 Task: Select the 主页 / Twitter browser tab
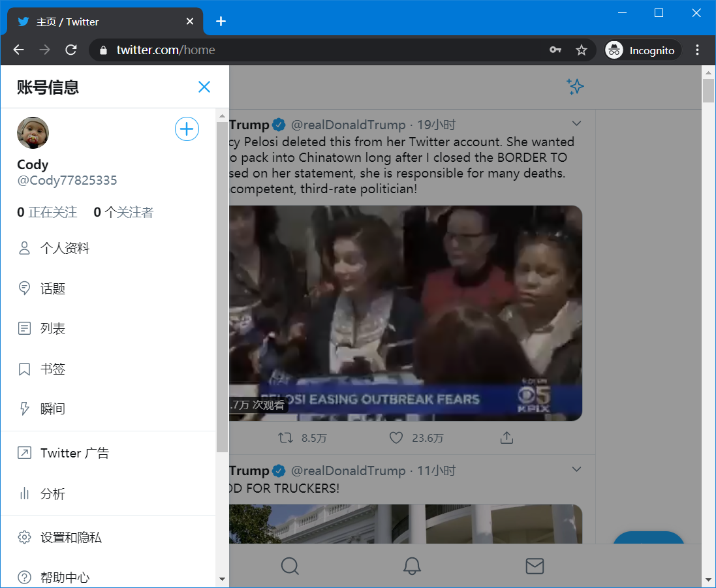click(105, 22)
